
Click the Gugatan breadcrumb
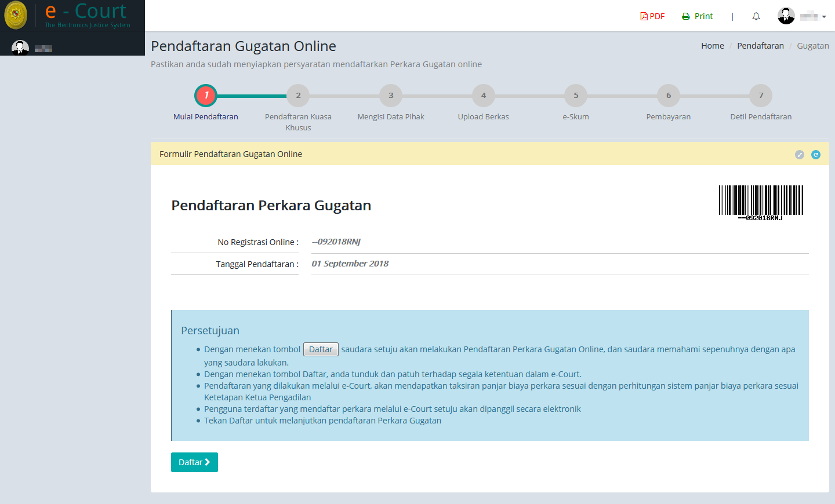[x=813, y=46]
